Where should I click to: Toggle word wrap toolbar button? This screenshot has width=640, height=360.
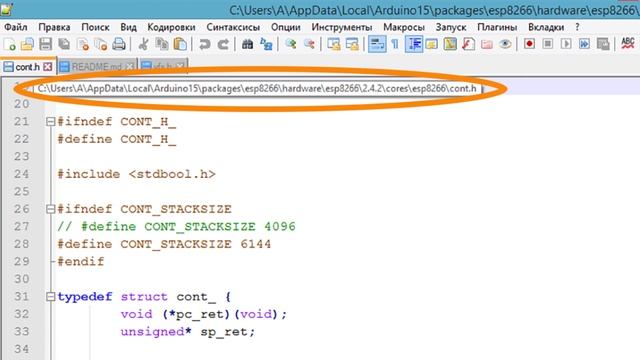pyautogui.click(x=377, y=44)
